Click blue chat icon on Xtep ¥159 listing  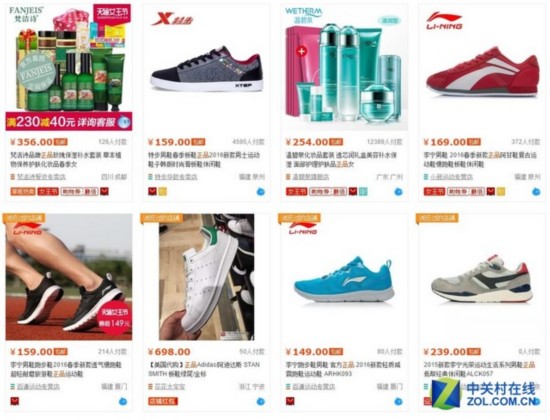(x=260, y=192)
